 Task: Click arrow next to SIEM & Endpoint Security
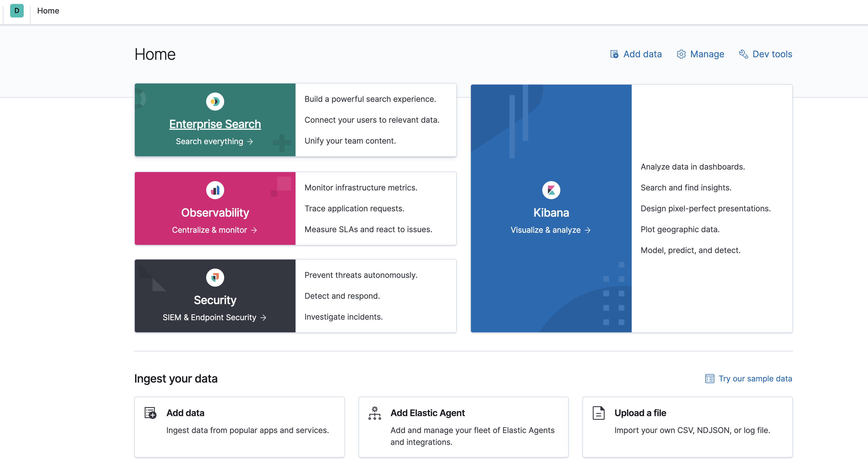[263, 318]
